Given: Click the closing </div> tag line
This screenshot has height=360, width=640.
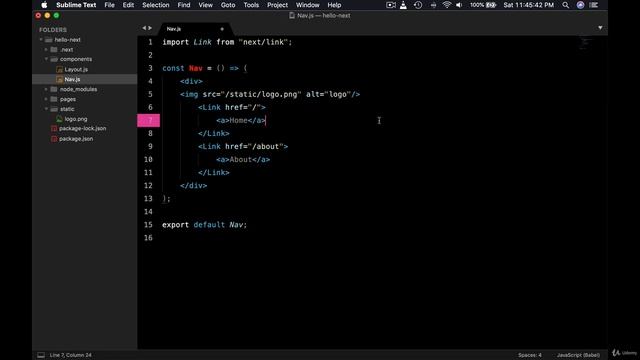Looking at the screenshot, I should pyautogui.click(x=193, y=186).
